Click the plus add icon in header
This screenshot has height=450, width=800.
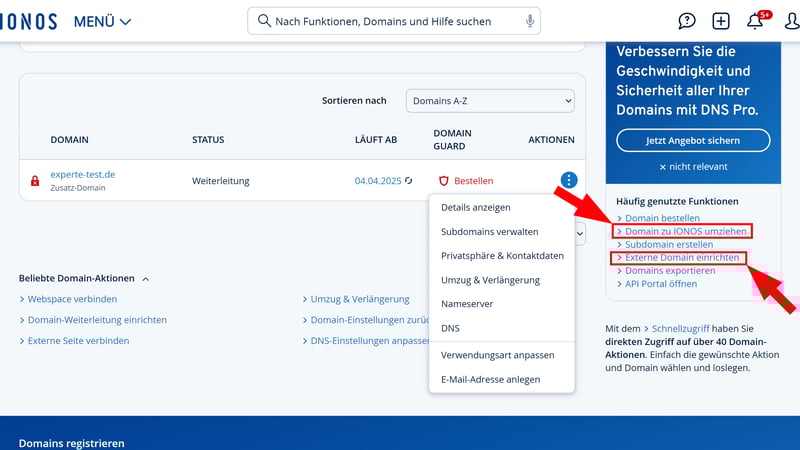[721, 21]
